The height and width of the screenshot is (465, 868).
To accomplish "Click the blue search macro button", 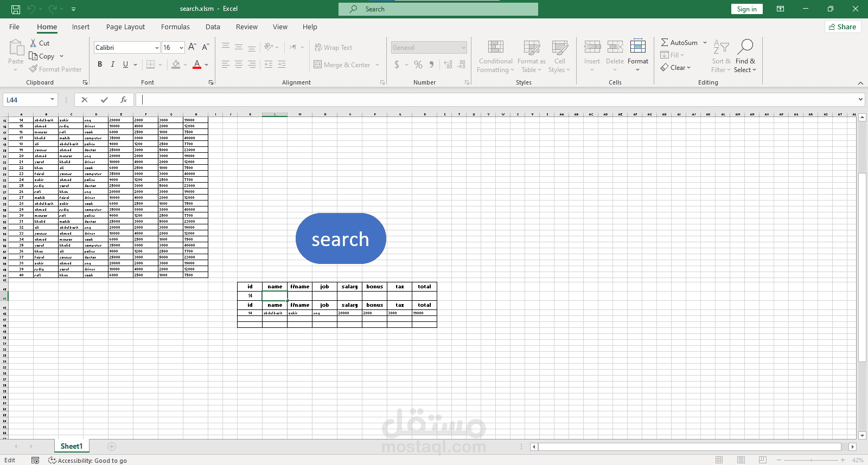I will 341,238.
